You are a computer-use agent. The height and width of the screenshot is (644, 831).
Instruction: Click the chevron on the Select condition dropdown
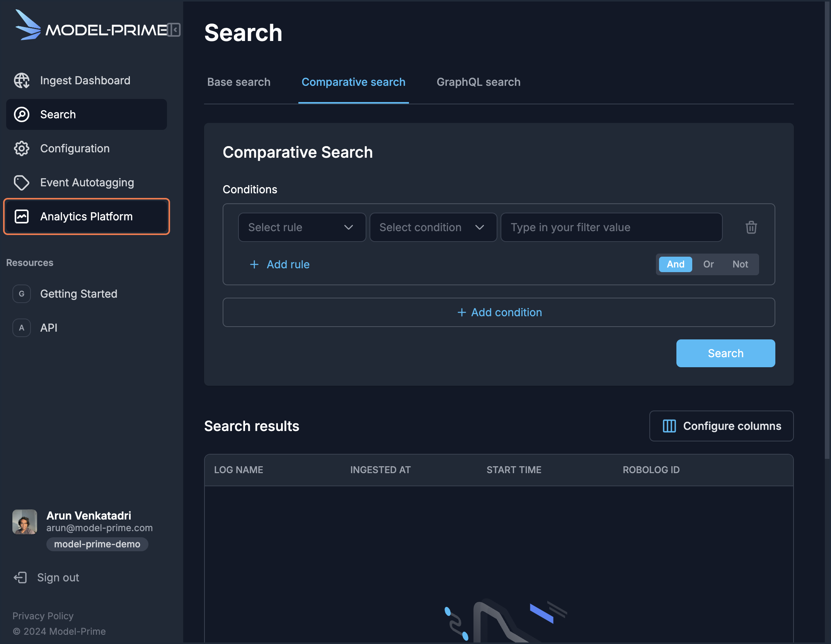(x=480, y=227)
